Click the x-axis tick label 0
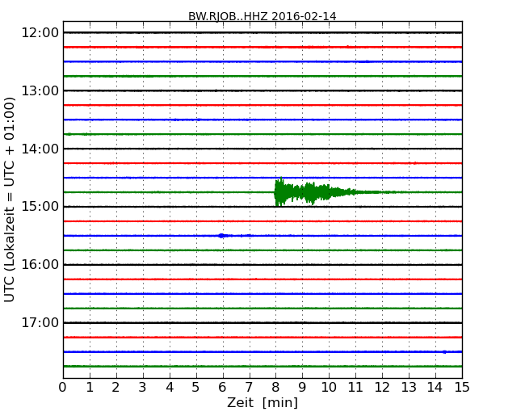Viewport: 525px width, 420px height. (x=63, y=388)
